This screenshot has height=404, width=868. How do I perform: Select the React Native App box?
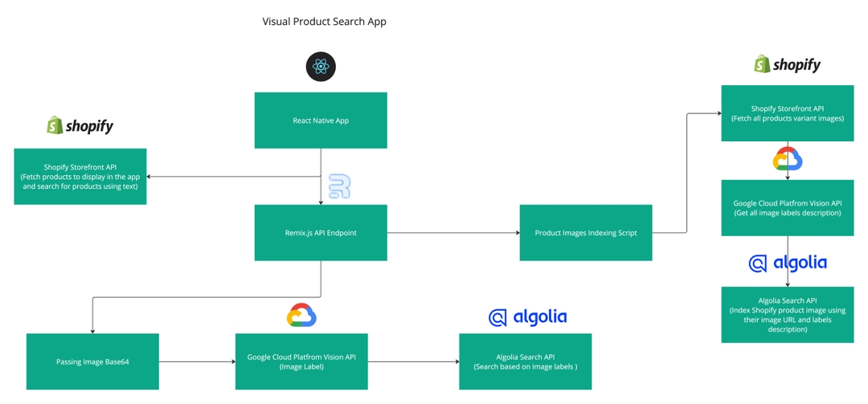(x=321, y=120)
